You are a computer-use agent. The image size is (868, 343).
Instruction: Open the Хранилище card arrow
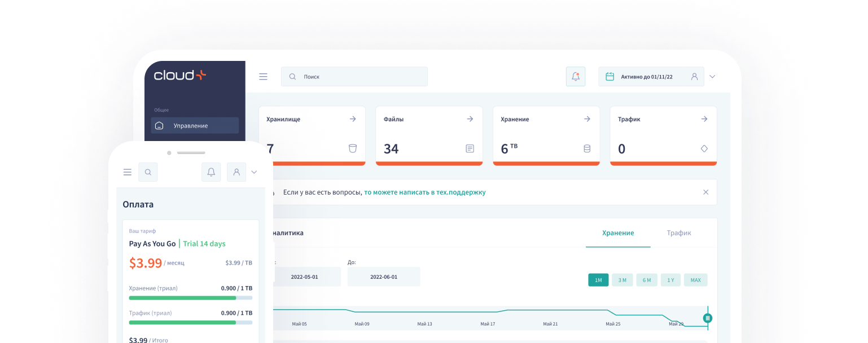(353, 119)
